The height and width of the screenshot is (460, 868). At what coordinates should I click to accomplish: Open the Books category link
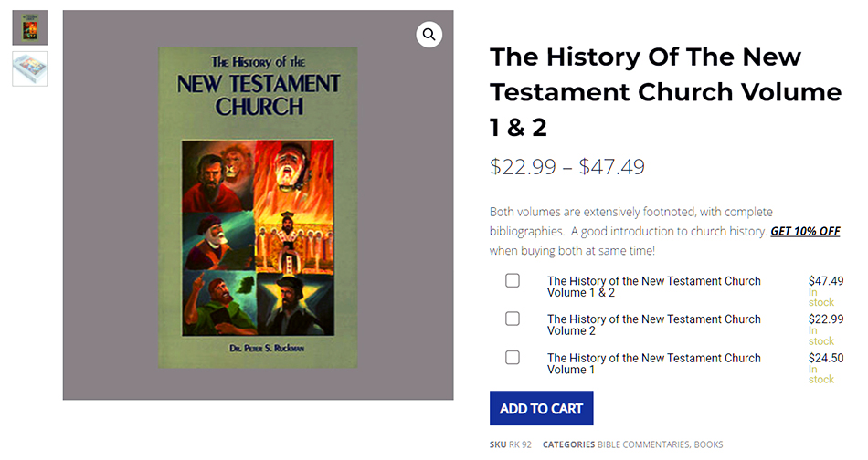click(x=709, y=445)
